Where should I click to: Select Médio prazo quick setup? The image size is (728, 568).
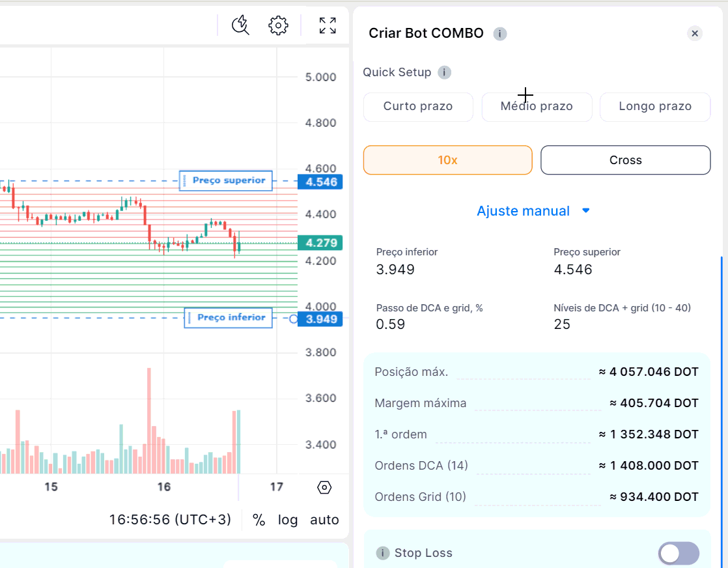(x=537, y=107)
